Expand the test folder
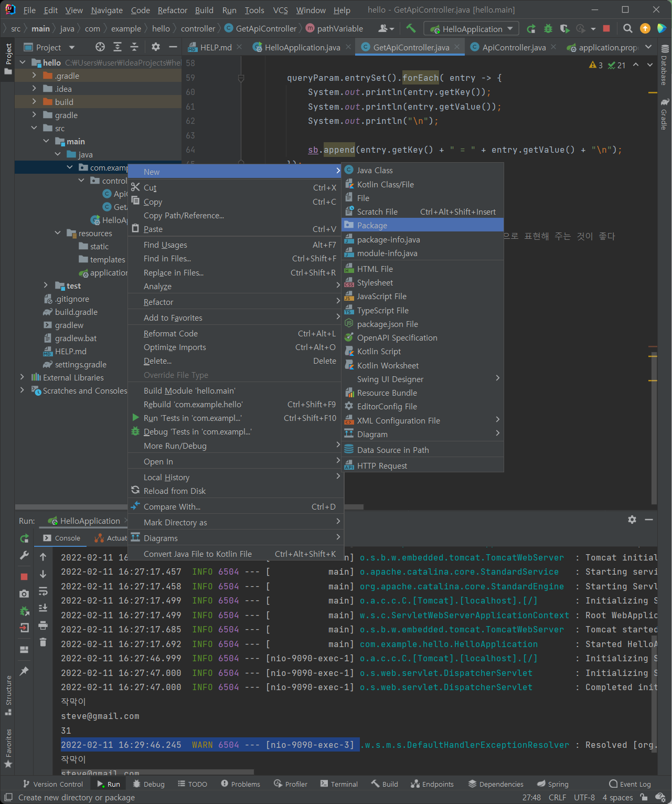 coord(46,285)
